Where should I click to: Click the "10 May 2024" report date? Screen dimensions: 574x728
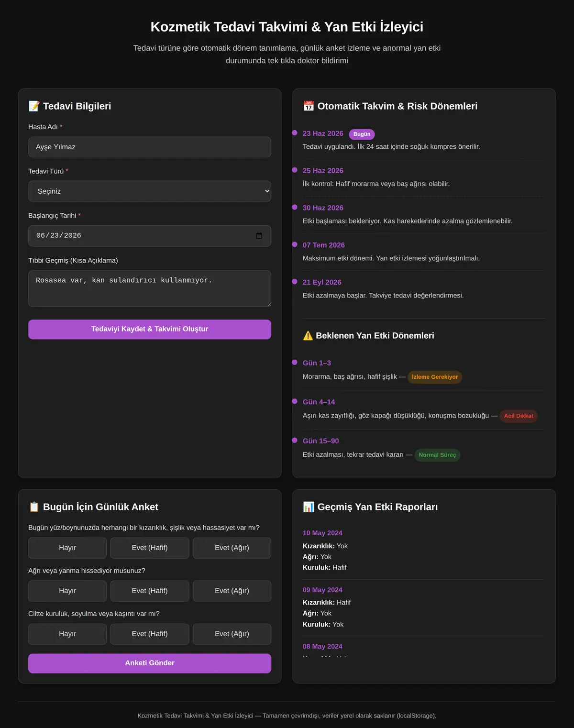click(x=322, y=533)
